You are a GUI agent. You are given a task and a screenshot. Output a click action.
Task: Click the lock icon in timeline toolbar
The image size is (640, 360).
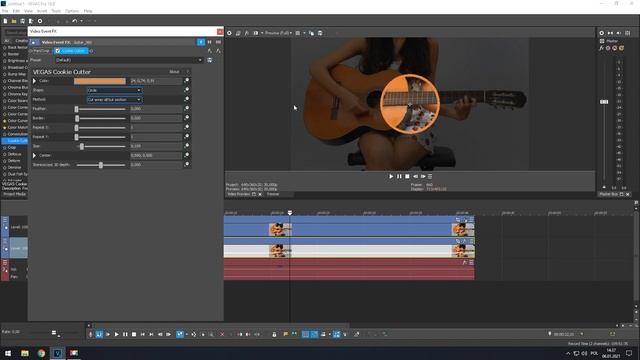[274, 334]
